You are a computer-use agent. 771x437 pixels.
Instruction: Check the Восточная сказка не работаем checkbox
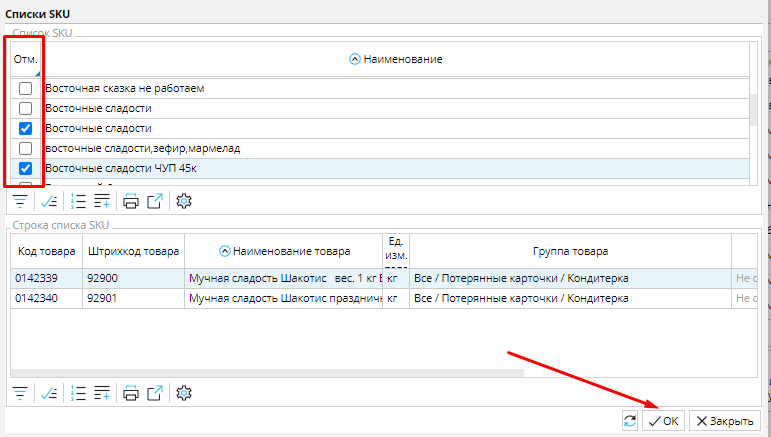[x=26, y=88]
